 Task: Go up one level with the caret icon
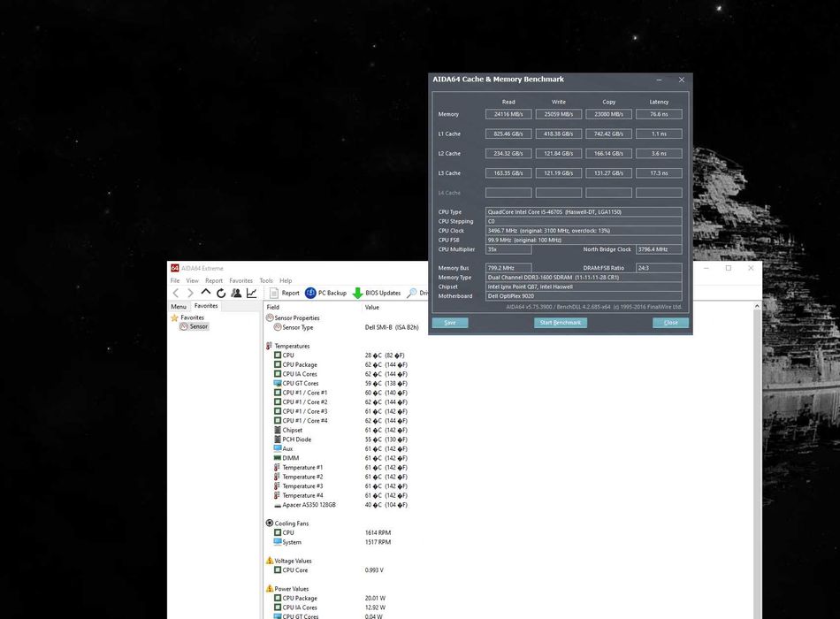pos(206,292)
